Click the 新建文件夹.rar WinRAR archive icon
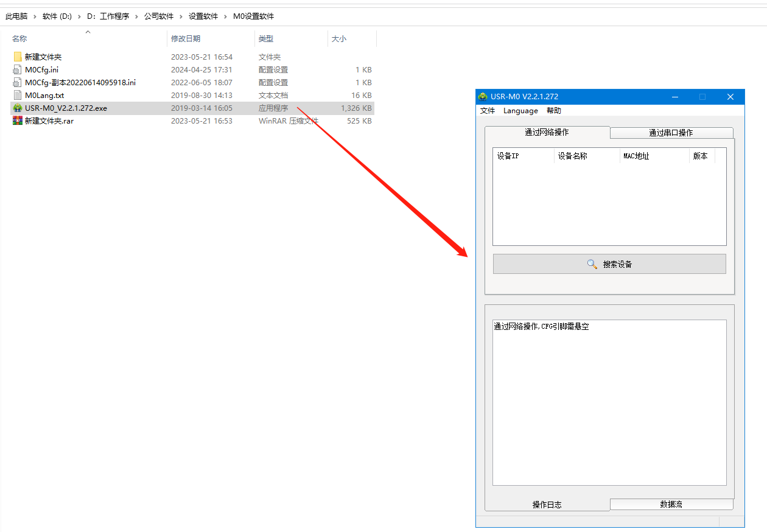Viewport: 767px width, 532px height. [18, 121]
